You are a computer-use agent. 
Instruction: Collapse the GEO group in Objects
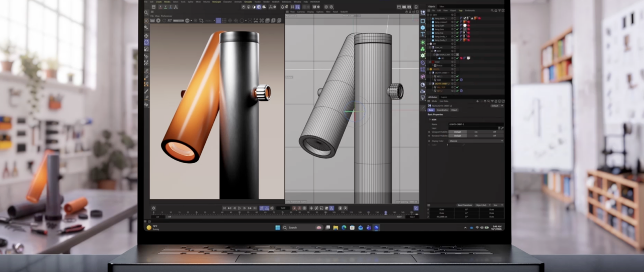(x=428, y=15)
